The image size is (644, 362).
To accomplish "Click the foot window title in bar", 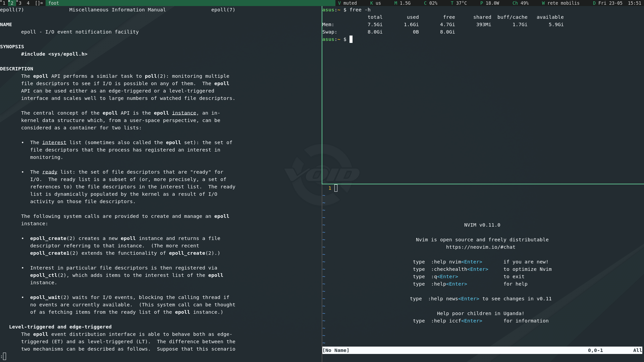I will [x=54, y=3].
